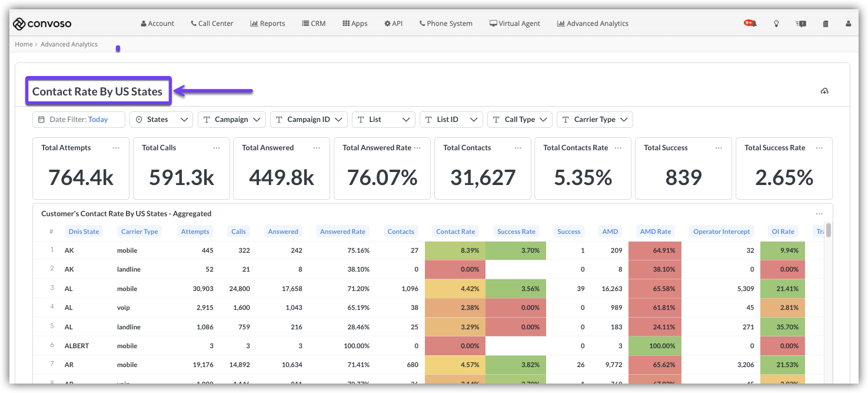Open the Total Attempts card options ellipsis
This screenshot has height=393, width=868.
click(x=116, y=148)
